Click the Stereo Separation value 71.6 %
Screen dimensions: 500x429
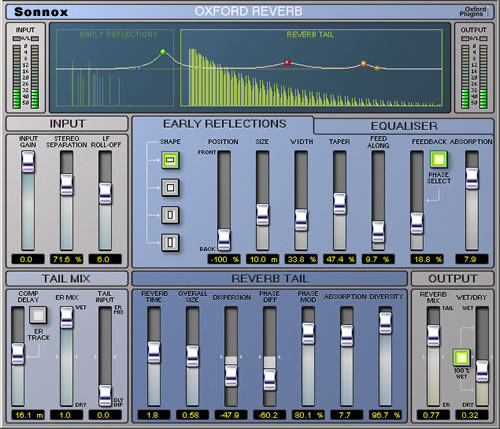pyautogui.click(x=67, y=259)
